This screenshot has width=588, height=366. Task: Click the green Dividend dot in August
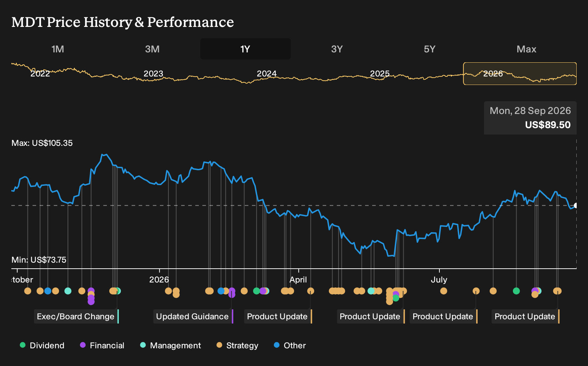tap(516, 291)
